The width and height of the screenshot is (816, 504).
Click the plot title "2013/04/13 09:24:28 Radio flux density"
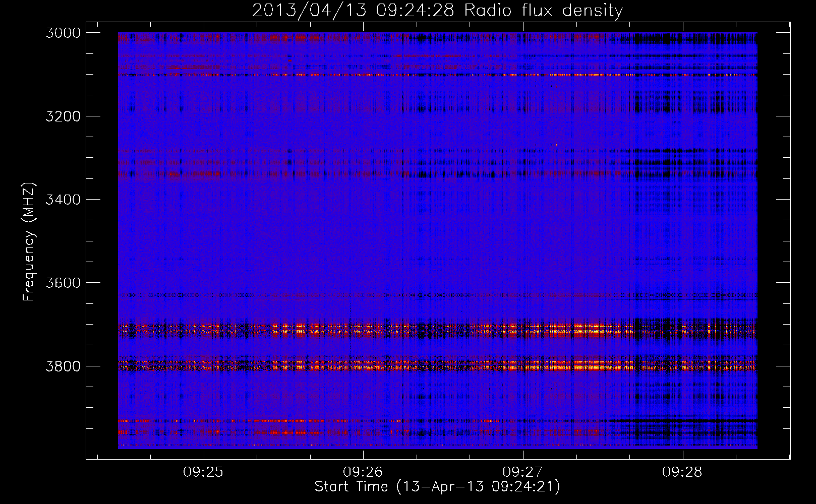437,11
